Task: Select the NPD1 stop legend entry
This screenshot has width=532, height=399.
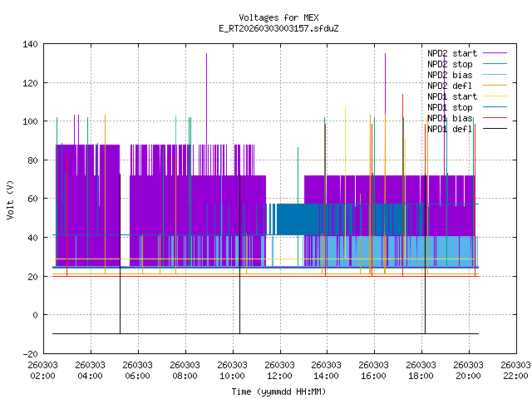Action: click(450, 107)
